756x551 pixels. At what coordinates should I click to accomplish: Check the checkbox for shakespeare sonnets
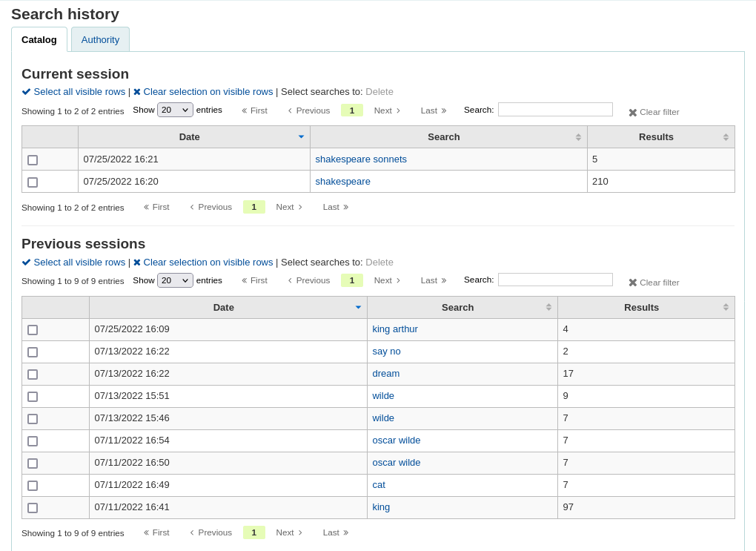pyautogui.click(x=33, y=159)
